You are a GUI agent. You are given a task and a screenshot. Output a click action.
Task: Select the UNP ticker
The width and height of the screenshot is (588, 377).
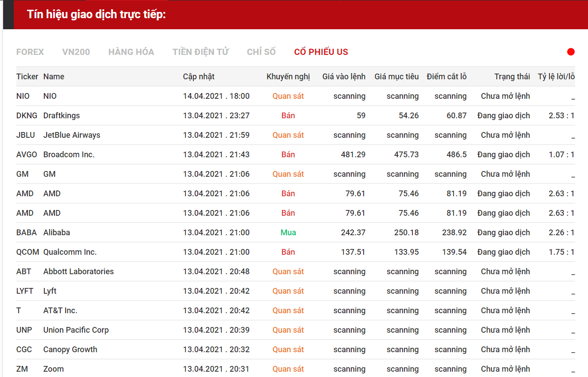click(x=24, y=330)
